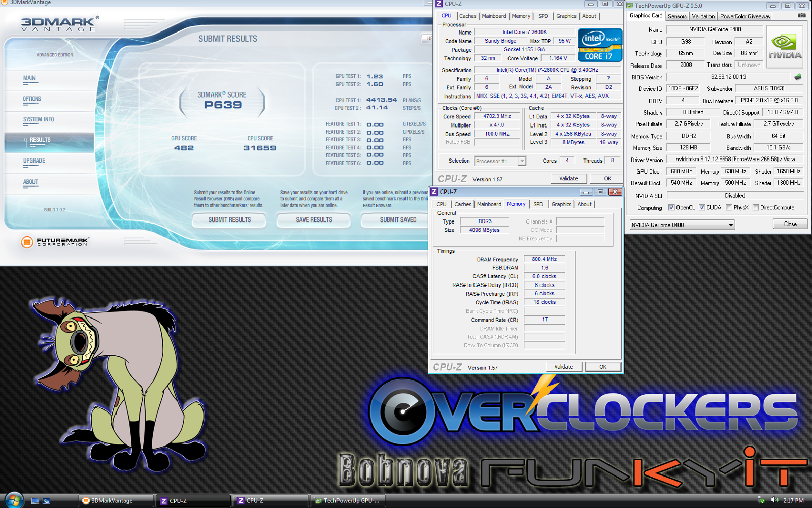Image resolution: width=812 pixels, height=508 pixels.
Task: Click the NVIDIA logo in GPU-Z
Action: tap(785, 47)
